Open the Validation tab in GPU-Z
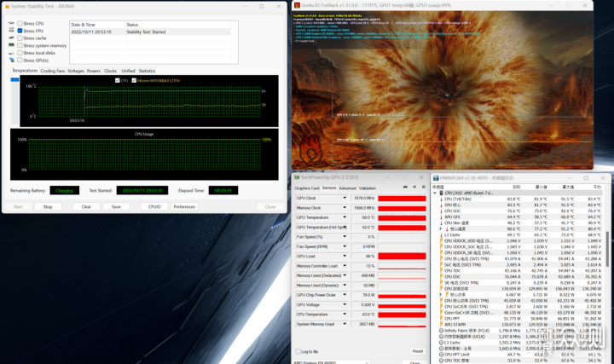This screenshot has width=614, height=364. tap(368, 188)
